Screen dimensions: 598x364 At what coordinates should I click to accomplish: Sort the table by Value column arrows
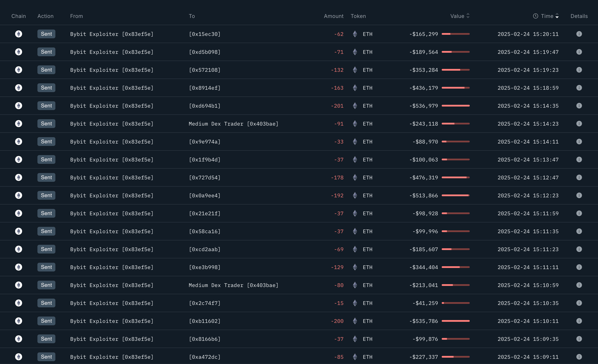click(x=468, y=16)
